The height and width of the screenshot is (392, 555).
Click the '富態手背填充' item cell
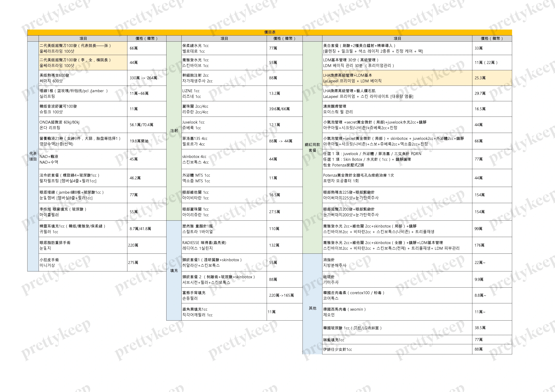pos(224,295)
